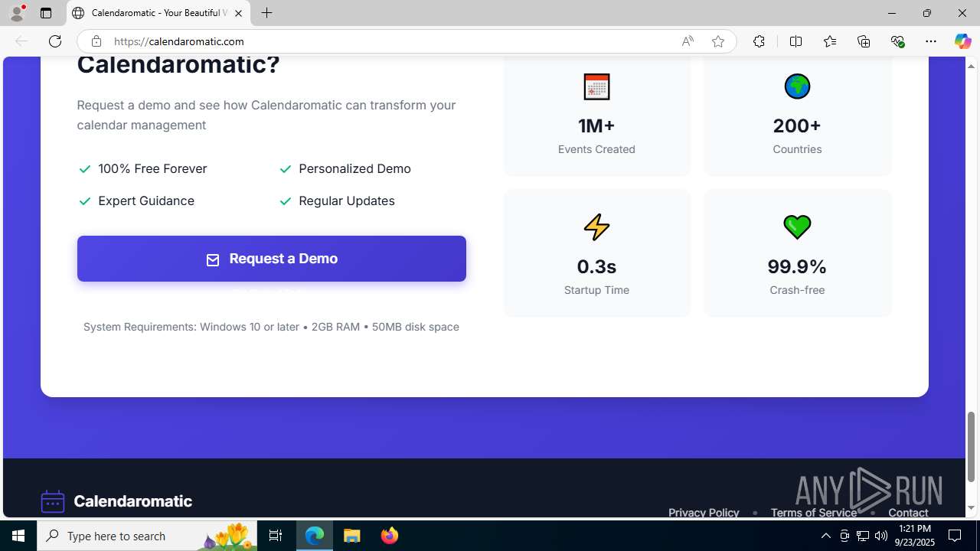Open Microsoft Edge on taskbar
This screenshot has width=980, height=551.
pyautogui.click(x=315, y=536)
